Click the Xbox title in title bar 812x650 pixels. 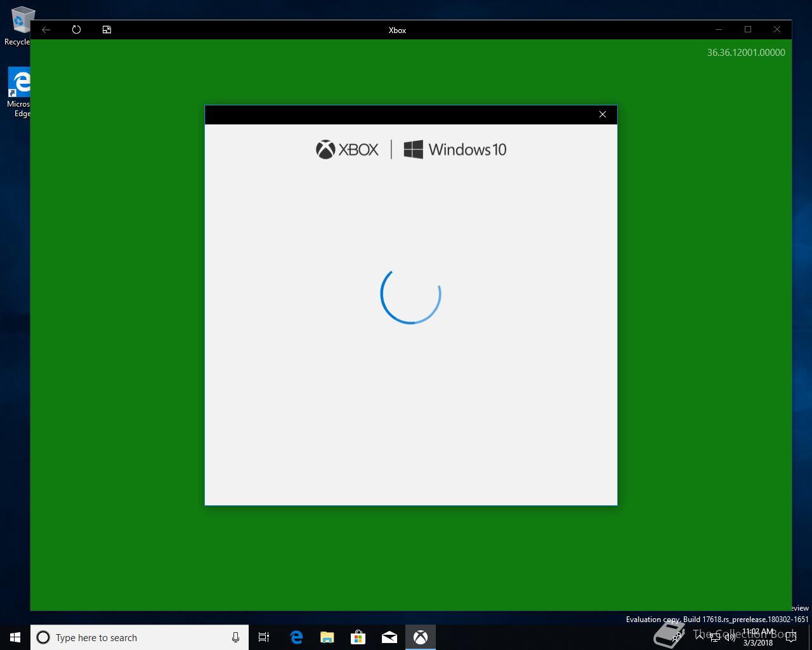click(x=397, y=30)
